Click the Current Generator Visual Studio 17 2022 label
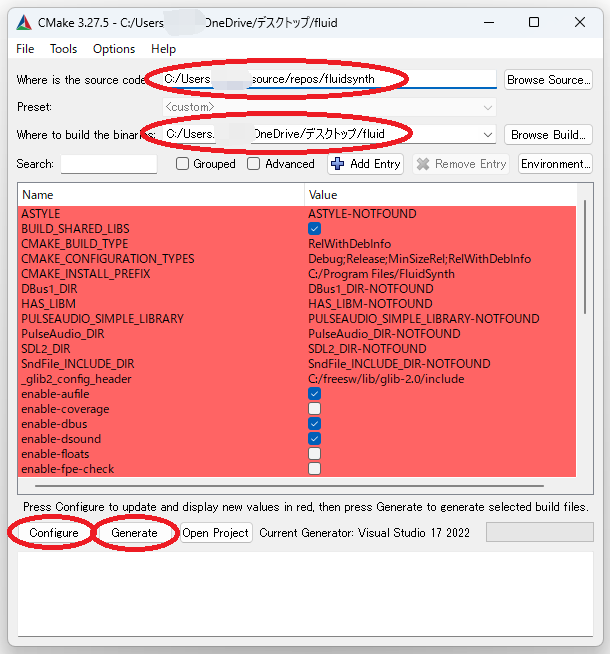The width and height of the screenshot is (610, 654). tap(364, 533)
